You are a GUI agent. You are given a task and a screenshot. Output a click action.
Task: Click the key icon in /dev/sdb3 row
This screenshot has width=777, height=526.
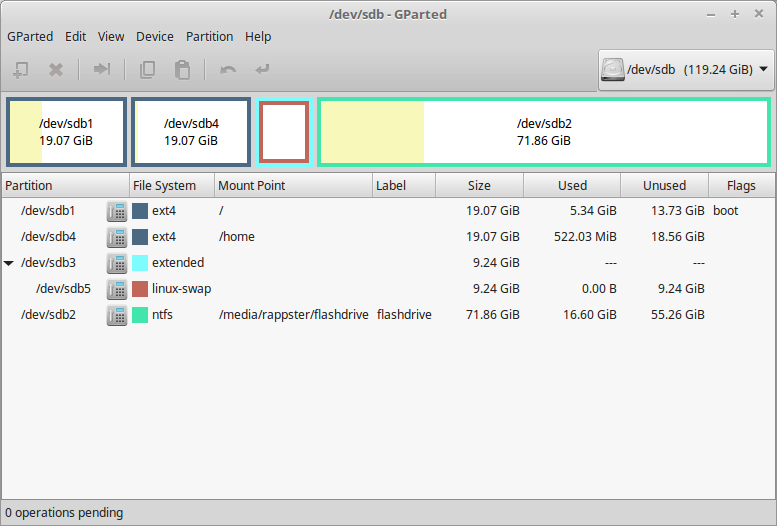(117, 263)
